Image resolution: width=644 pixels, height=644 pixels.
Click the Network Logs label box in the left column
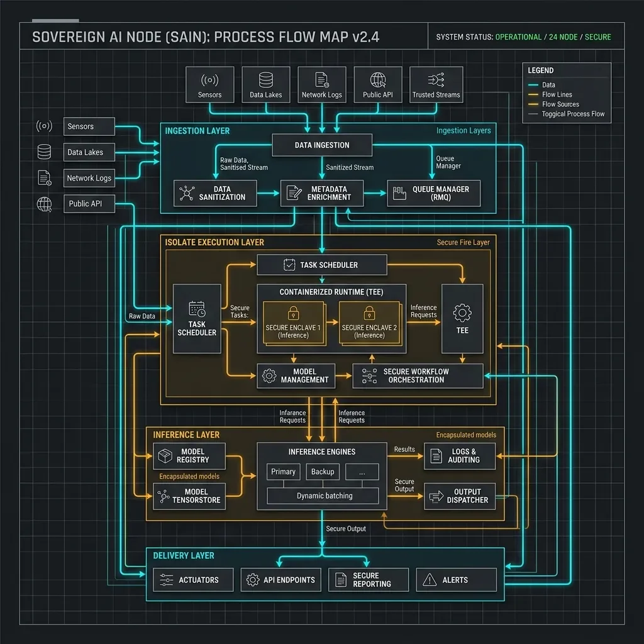pyautogui.click(x=89, y=178)
